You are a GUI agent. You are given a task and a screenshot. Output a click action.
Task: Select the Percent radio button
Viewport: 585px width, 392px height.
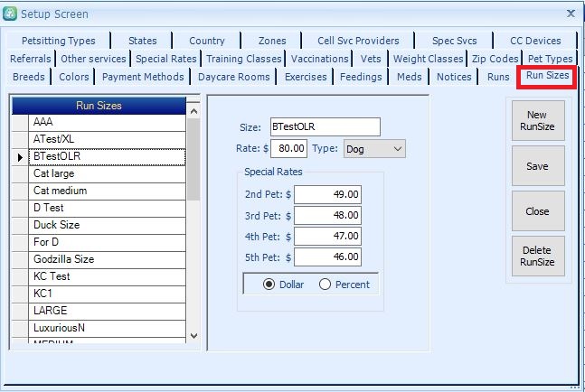(x=326, y=284)
